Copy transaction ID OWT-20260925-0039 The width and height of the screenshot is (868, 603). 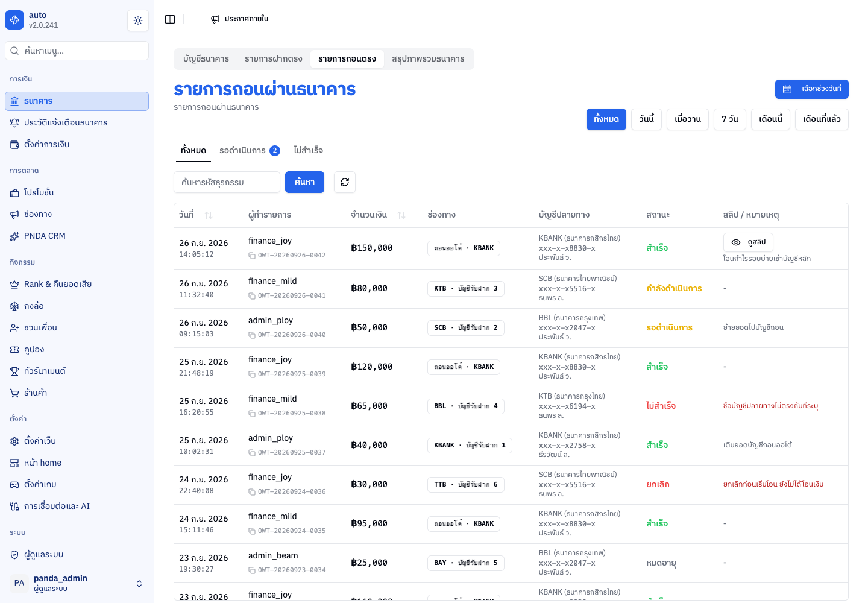[252, 374]
